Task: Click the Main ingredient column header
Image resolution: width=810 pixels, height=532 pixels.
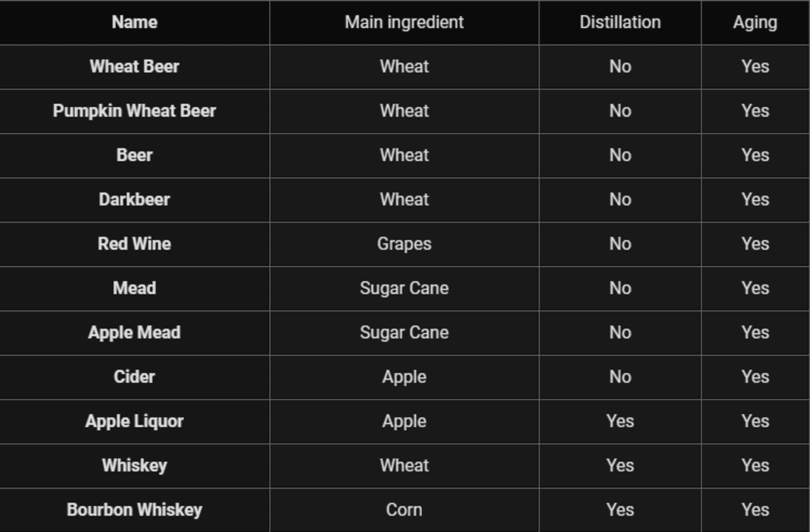Action: point(404,22)
